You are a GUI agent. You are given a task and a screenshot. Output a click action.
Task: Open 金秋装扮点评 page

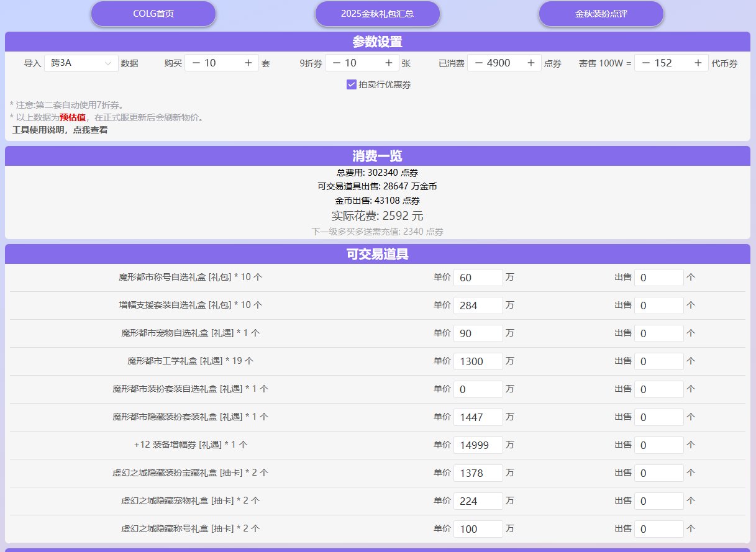(601, 14)
